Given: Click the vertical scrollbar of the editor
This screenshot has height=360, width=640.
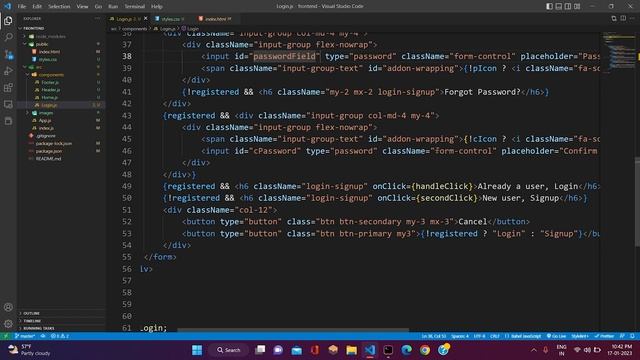Looking at the screenshot, I should (638, 202).
